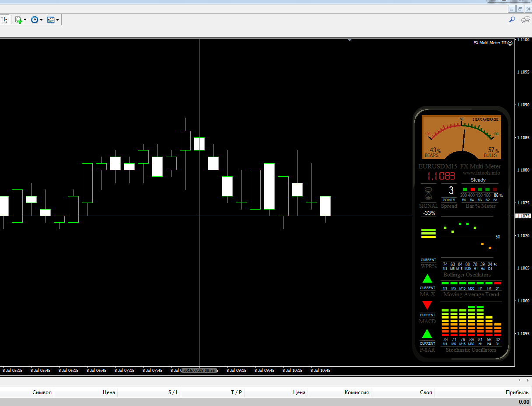Click the spread value 3
The height and width of the screenshot is (406, 532).
pos(451,191)
